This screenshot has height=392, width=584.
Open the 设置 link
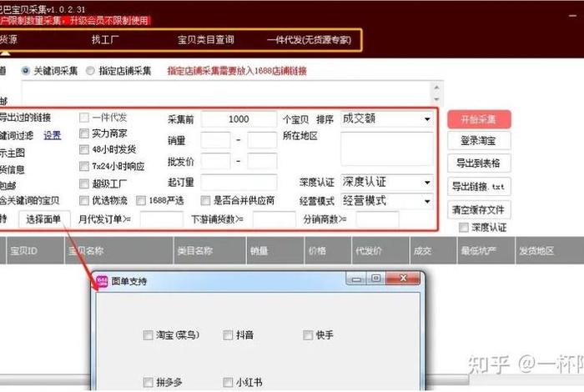pos(52,135)
